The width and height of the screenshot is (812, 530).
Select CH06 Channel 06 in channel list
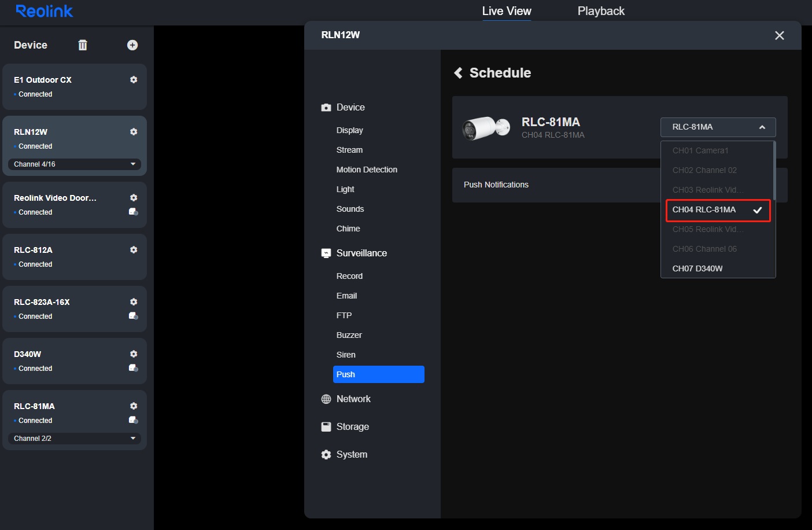click(x=717, y=249)
